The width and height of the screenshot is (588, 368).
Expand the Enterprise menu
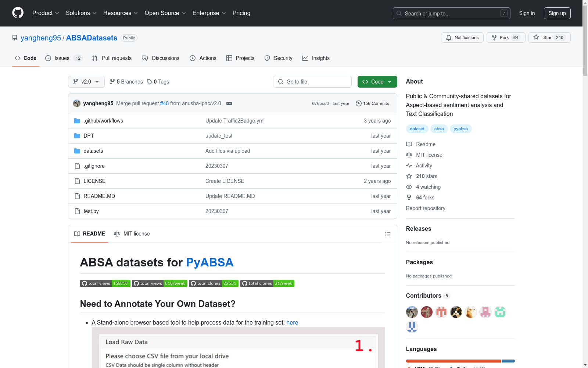pos(209,13)
